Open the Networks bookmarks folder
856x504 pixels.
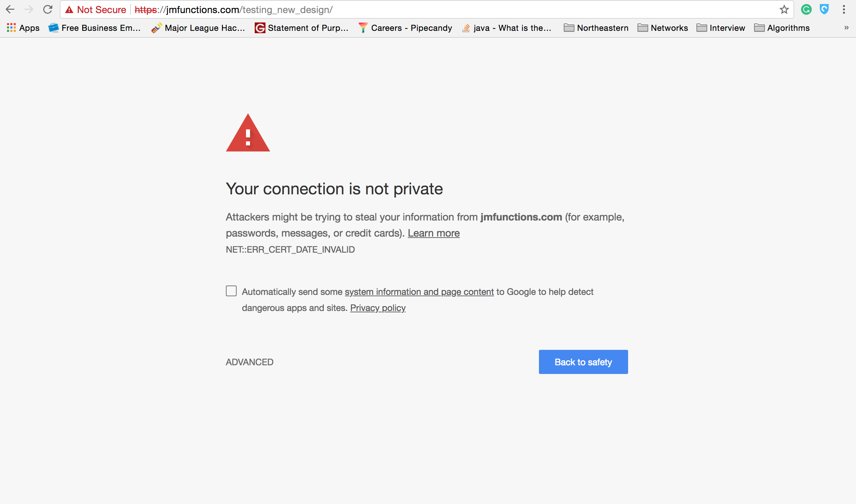coord(663,28)
